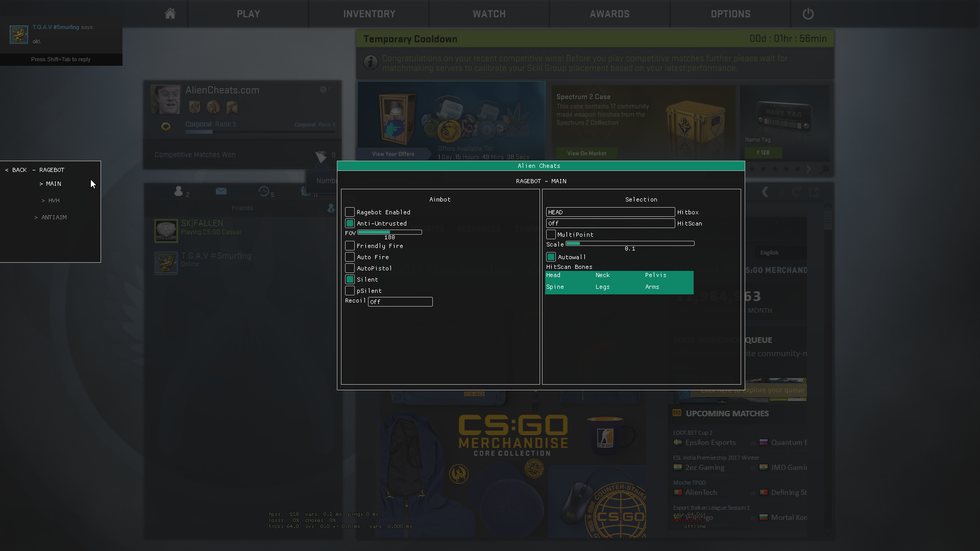Viewport: 980px width, 551px height.
Task: Adjust the FOV slider
Action: click(x=389, y=232)
